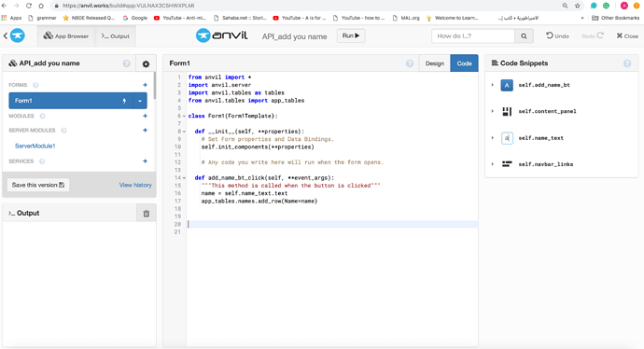The width and height of the screenshot is (644, 349).
Task: Click code line app_tables.names.add_row
Action: (x=259, y=202)
